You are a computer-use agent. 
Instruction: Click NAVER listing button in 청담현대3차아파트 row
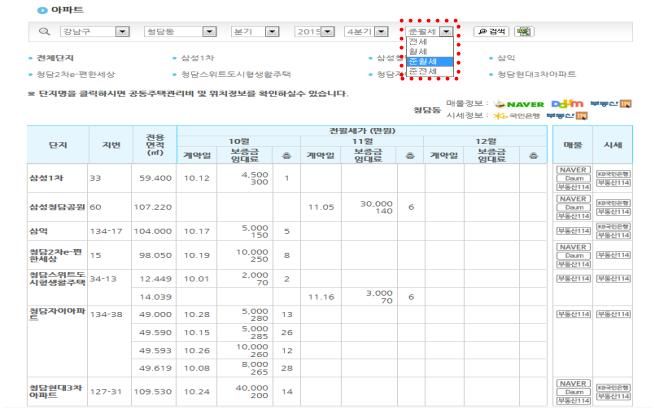click(572, 383)
